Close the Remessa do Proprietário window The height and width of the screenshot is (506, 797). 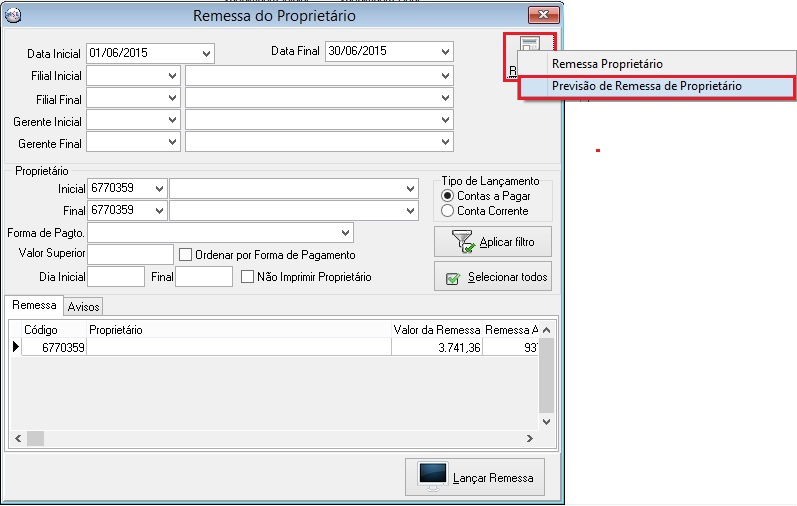543,15
